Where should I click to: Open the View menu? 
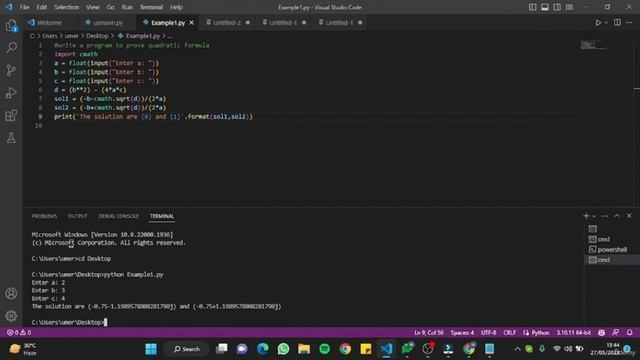click(x=93, y=7)
